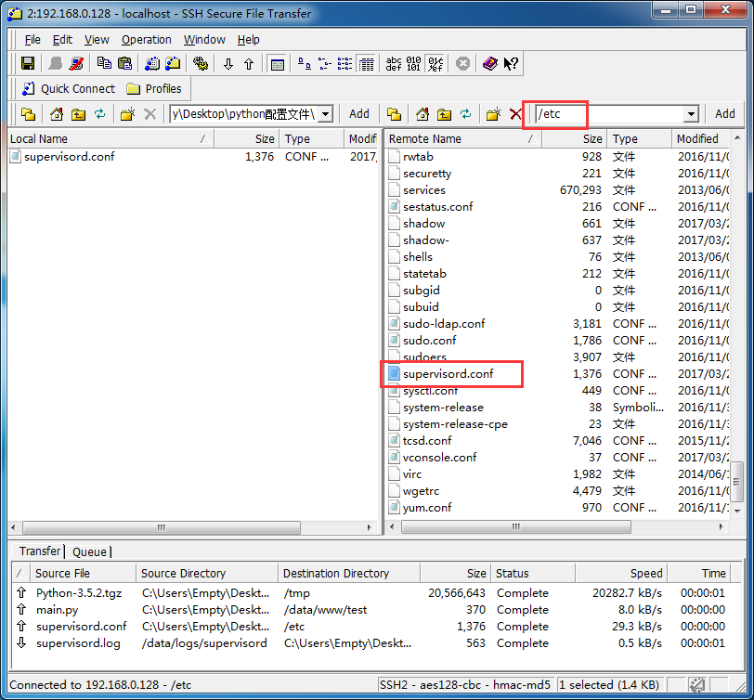Click the remote pane vertical scrollbar down arrow
This screenshot has height=700, width=754.
pos(737,511)
